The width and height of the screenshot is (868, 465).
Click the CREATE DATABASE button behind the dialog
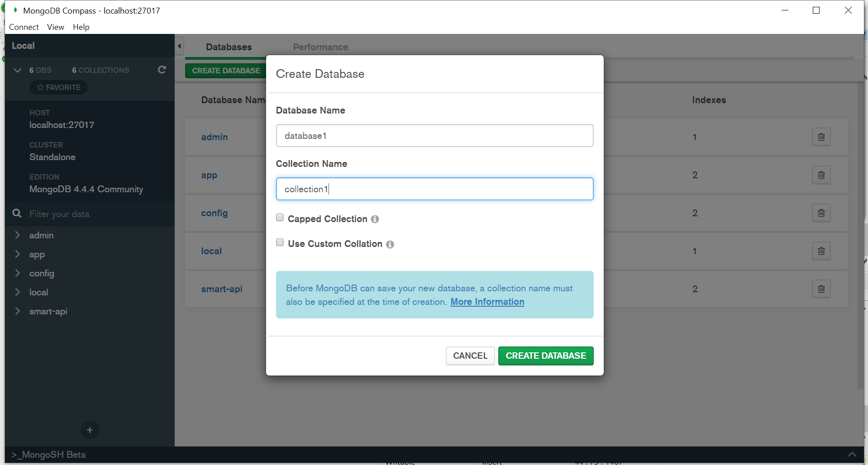coord(226,71)
